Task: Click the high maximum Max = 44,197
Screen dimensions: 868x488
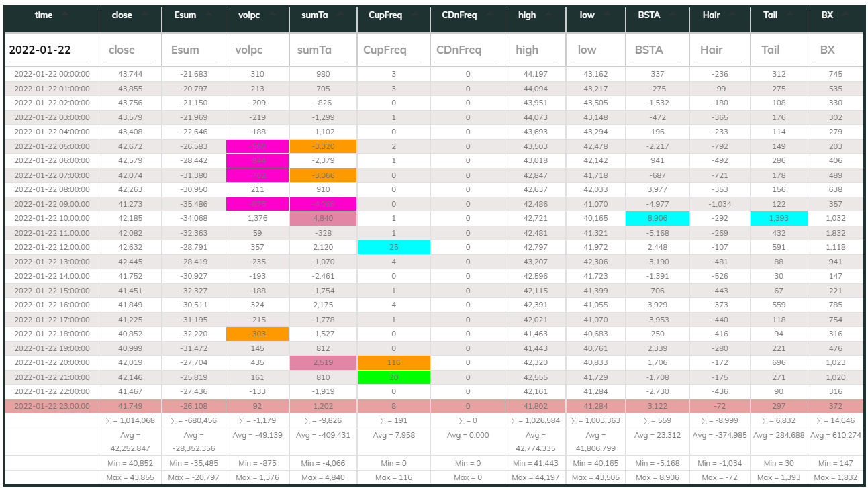Action: click(x=535, y=477)
